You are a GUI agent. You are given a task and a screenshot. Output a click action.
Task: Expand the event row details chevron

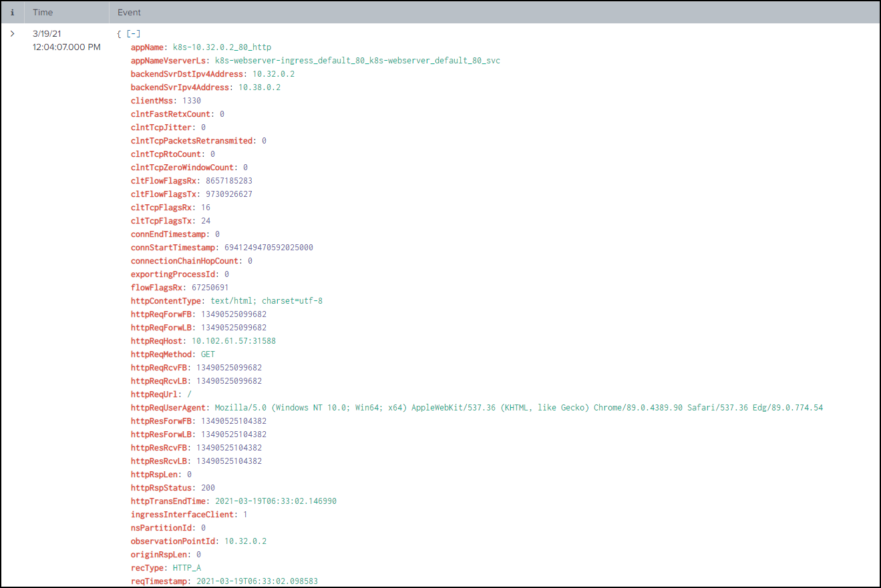click(x=13, y=33)
